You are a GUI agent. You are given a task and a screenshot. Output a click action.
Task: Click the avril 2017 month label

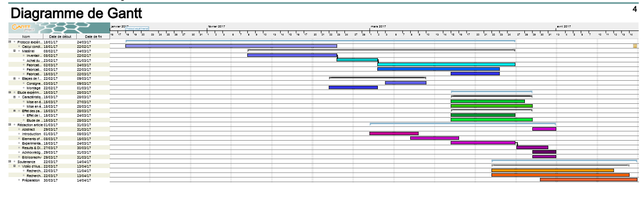point(564,26)
